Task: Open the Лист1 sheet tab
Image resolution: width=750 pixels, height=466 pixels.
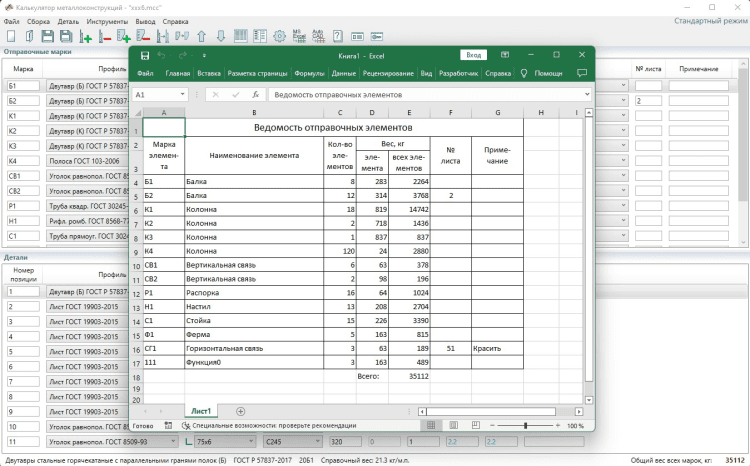Action: [201, 411]
